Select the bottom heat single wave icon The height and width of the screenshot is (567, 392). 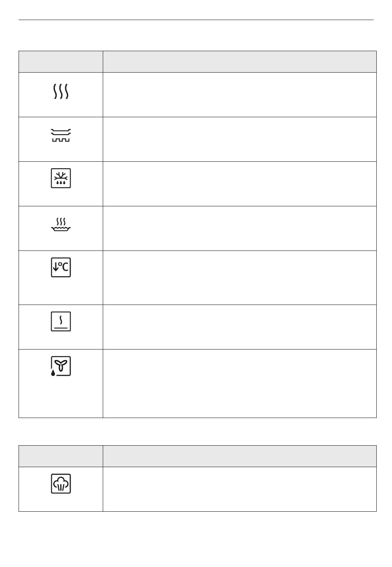[61, 321]
